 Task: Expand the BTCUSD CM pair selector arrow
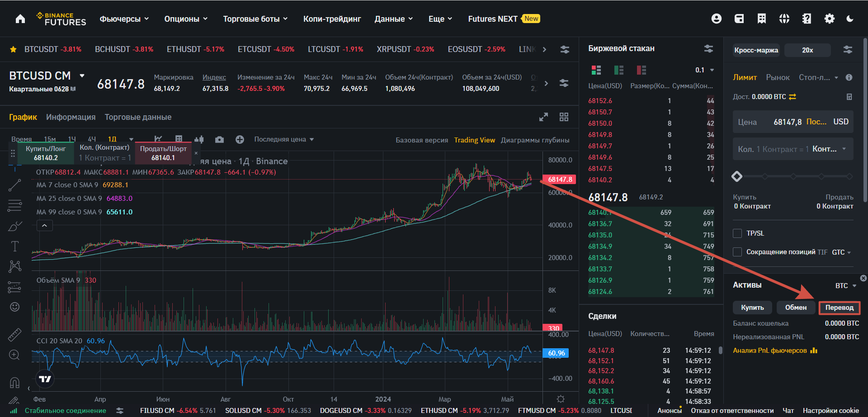click(82, 76)
